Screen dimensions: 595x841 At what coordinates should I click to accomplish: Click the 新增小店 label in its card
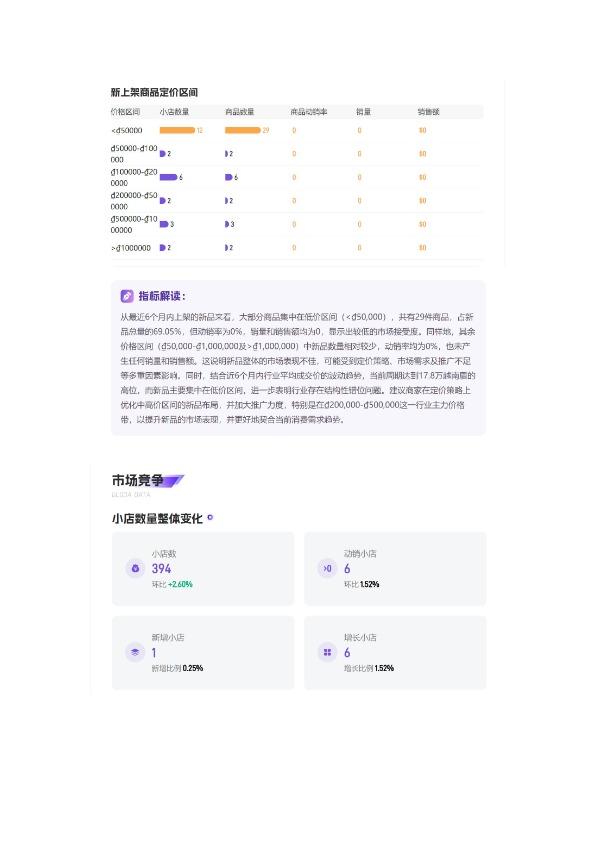[168, 637]
